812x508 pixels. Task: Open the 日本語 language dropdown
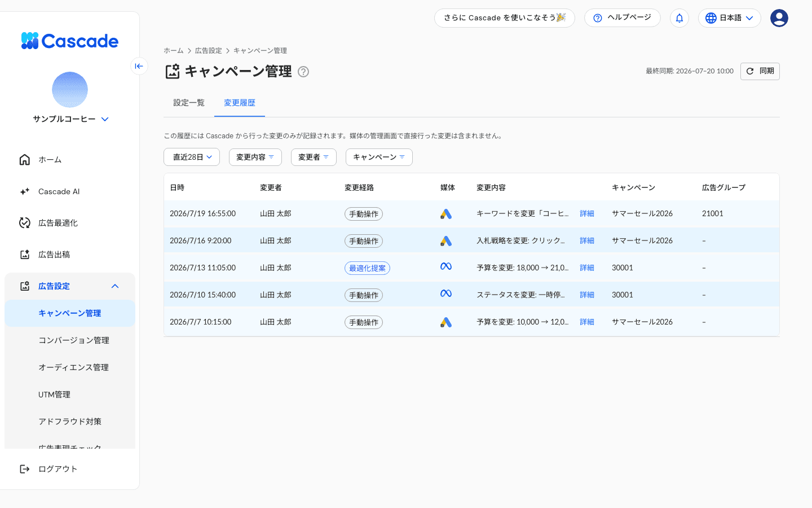point(730,18)
